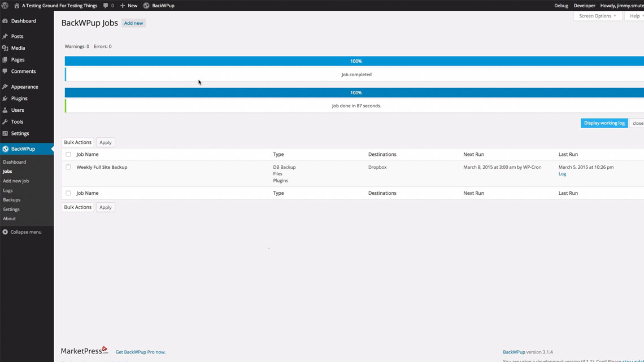Open Weekly Full Site Backup job

[102, 168]
